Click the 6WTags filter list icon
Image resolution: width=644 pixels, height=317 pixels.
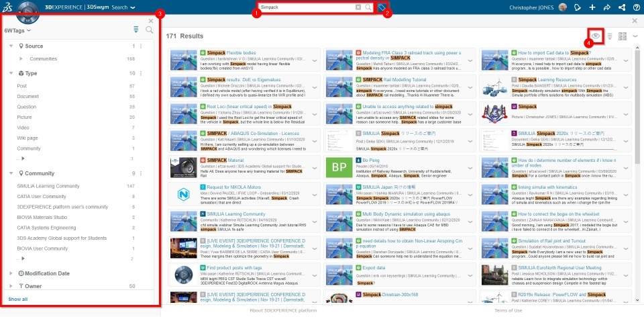(136, 29)
